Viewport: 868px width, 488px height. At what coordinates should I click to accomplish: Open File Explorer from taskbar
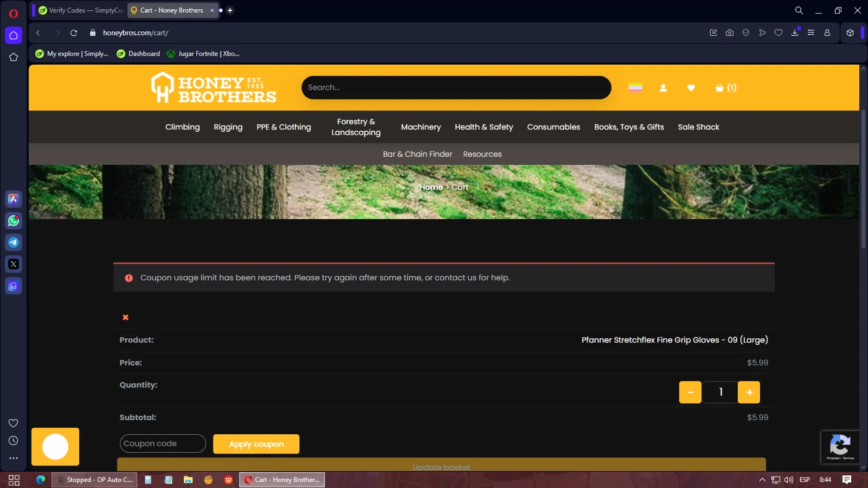coord(188,480)
